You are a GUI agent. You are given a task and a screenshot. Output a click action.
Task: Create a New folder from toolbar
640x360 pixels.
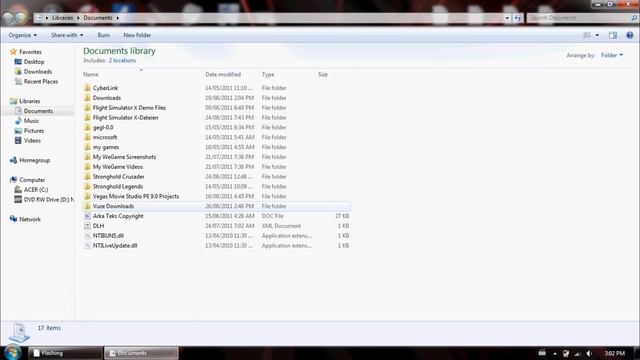(x=137, y=35)
